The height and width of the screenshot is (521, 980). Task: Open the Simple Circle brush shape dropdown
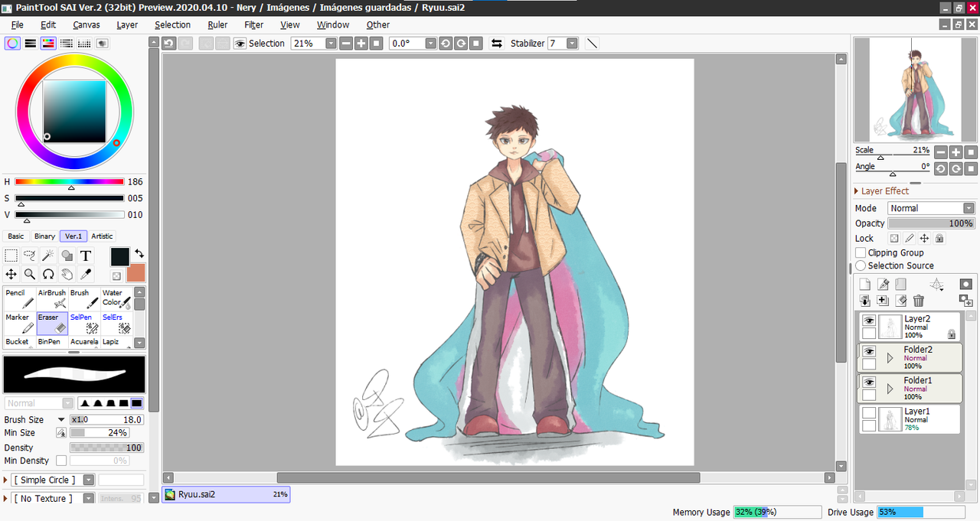pyautogui.click(x=89, y=480)
